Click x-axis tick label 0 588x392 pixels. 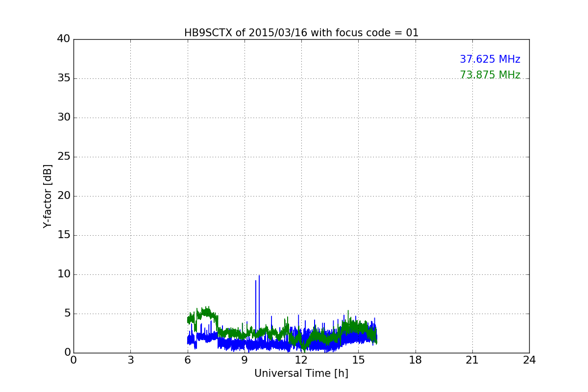click(73, 360)
